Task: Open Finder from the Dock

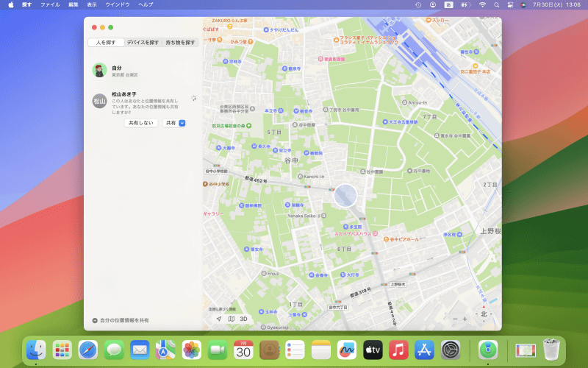Action: tap(36, 350)
